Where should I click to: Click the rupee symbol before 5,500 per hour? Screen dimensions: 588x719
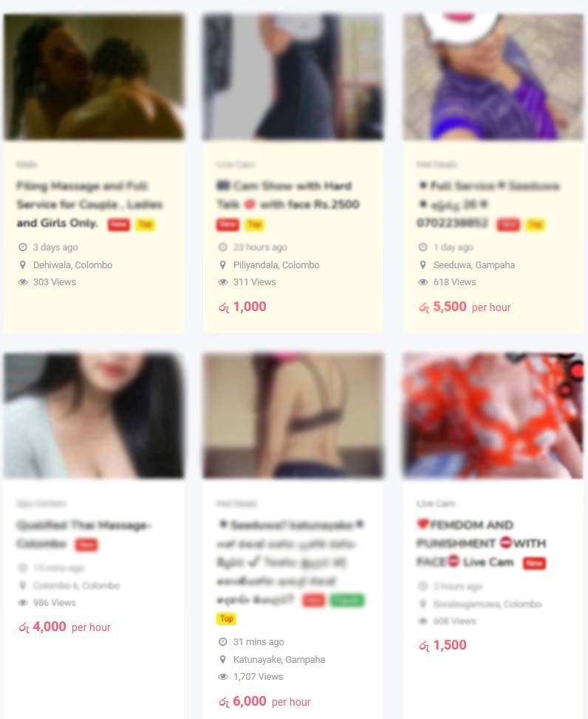coord(424,307)
